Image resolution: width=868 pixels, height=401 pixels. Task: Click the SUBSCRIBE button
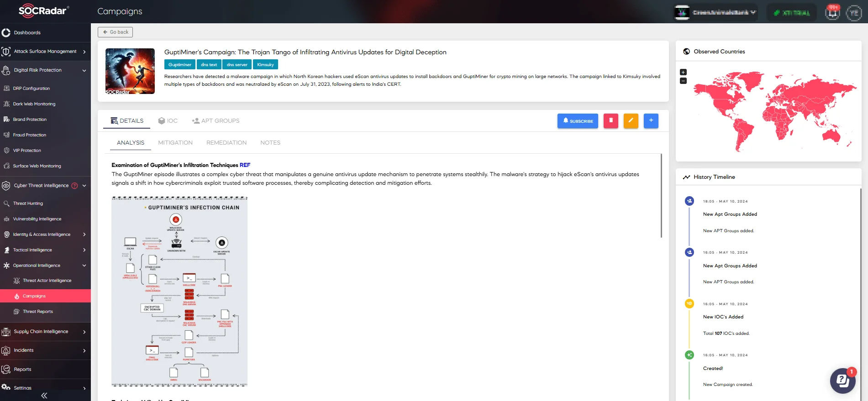578,121
